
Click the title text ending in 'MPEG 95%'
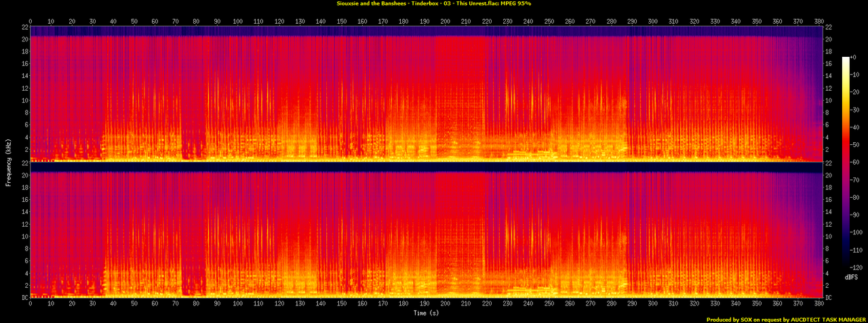pos(434,4)
